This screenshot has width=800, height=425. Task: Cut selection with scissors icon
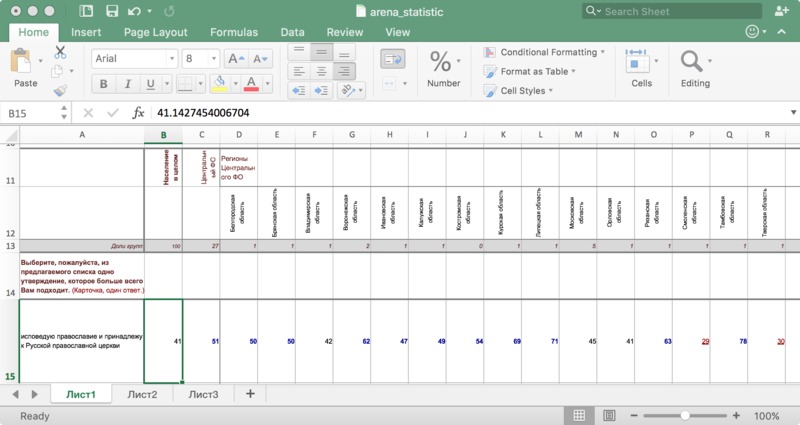point(60,52)
